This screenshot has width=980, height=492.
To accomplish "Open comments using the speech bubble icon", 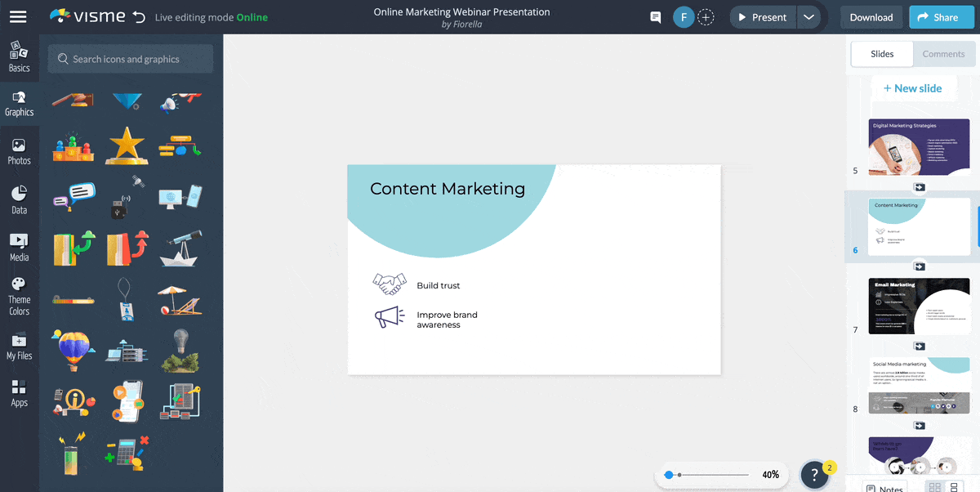I will coord(655,16).
